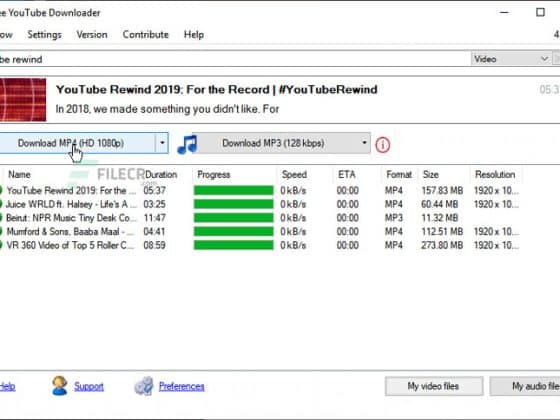Open My audio files
The image size is (560, 420).
[525, 386]
